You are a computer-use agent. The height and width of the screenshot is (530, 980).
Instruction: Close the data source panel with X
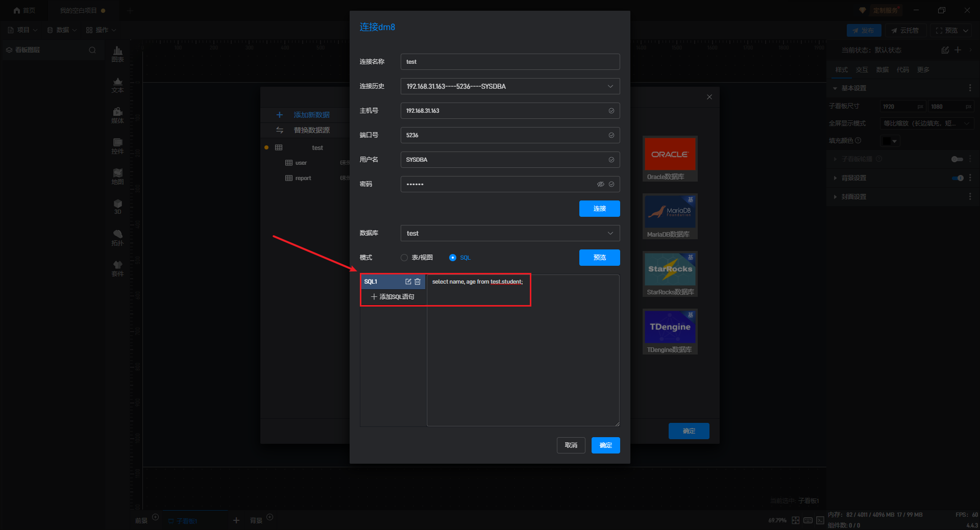709,97
